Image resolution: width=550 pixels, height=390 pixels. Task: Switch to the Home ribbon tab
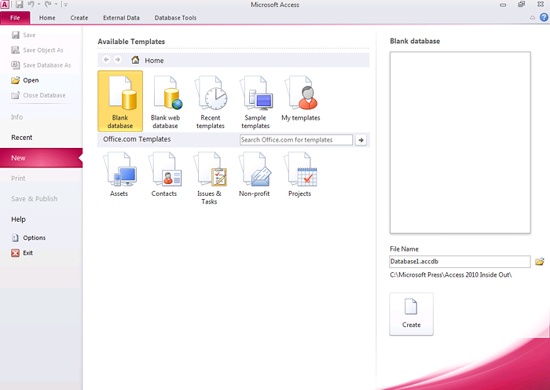pos(47,18)
